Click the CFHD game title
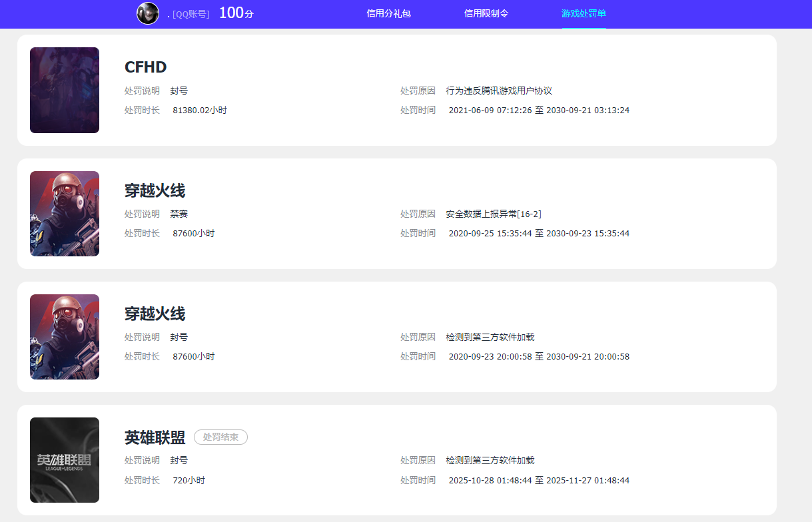This screenshot has width=812, height=522. [x=145, y=67]
